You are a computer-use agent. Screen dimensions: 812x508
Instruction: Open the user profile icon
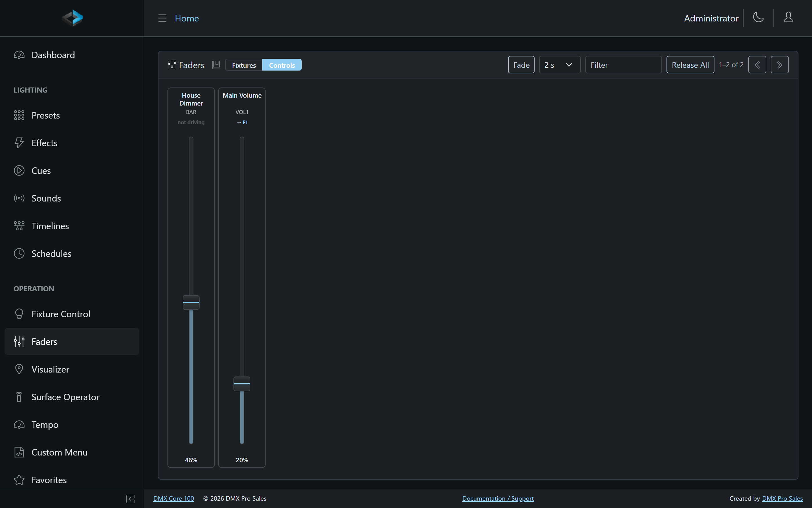(789, 17)
